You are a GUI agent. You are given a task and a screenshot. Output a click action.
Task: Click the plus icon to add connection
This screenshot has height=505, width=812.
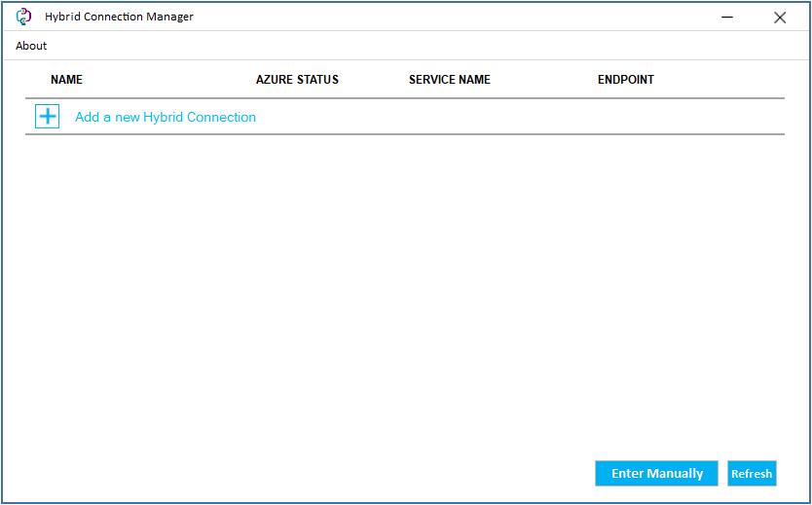47,117
